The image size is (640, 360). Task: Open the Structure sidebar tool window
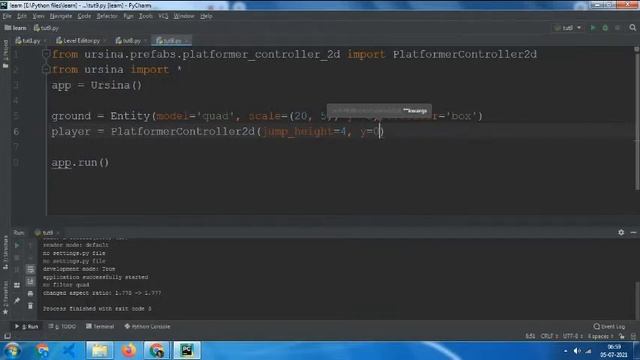coord(5,252)
